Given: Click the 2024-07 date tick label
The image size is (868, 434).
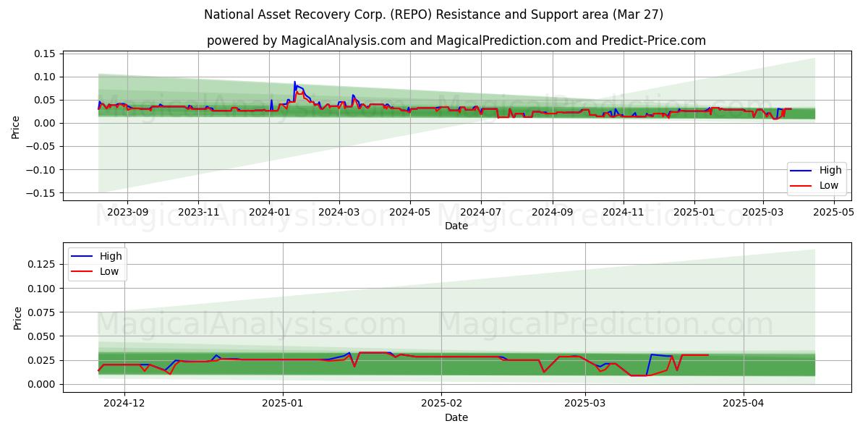Looking at the screenshot, I should (481, 212).
